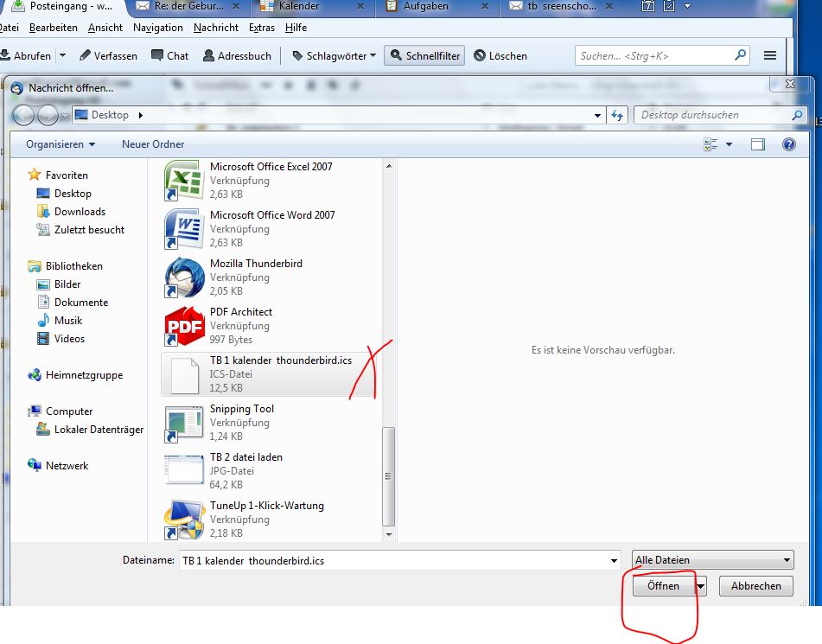The height and width of the screenshot is (644, 822).
Task: Toggle the Schnellfilter button
Action: [424, 55]
